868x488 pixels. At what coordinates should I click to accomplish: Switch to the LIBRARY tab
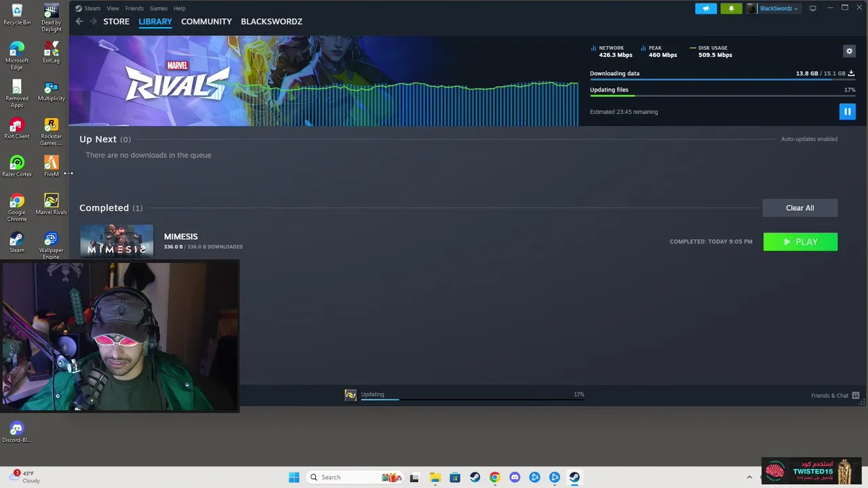pyautogui.click(x=155, y=22)
